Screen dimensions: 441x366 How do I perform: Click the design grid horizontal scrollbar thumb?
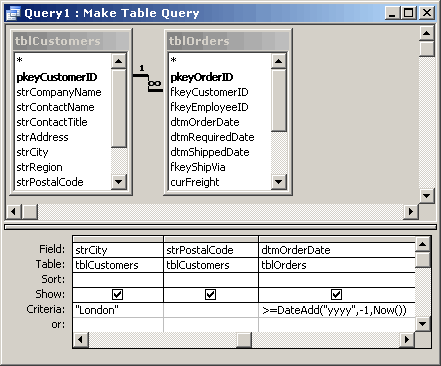point(244,340)
